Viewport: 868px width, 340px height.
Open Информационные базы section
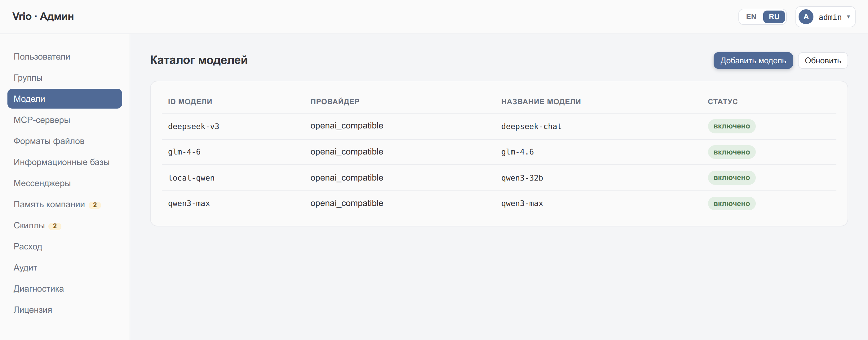(x=65, y=162)
